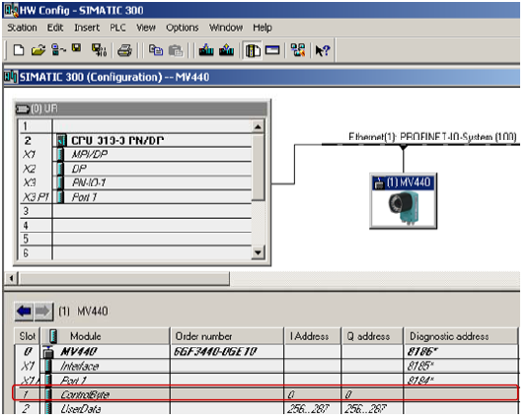The height and width of the screenshot is (420, 530).
Task: Click the CPU 319-3 module icon
Action: pyautogui.click(x=61, y=140)
